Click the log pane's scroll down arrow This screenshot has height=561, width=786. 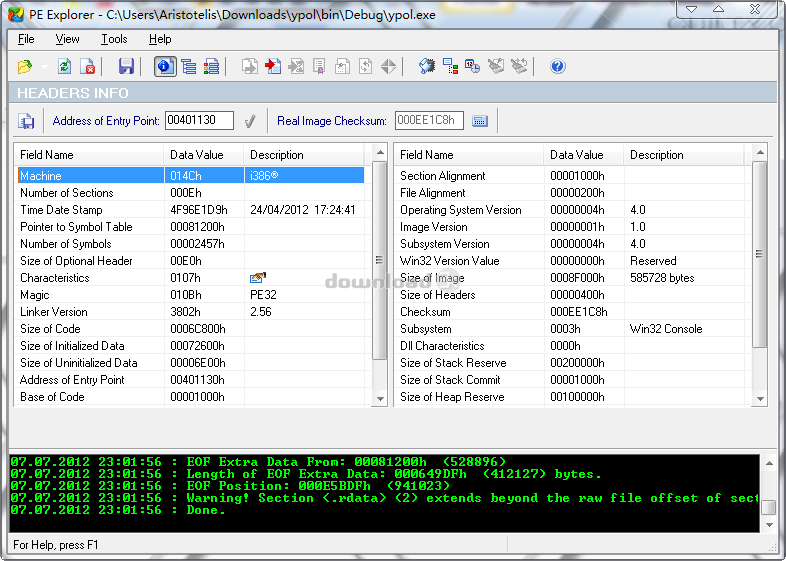tap(769, 525)
